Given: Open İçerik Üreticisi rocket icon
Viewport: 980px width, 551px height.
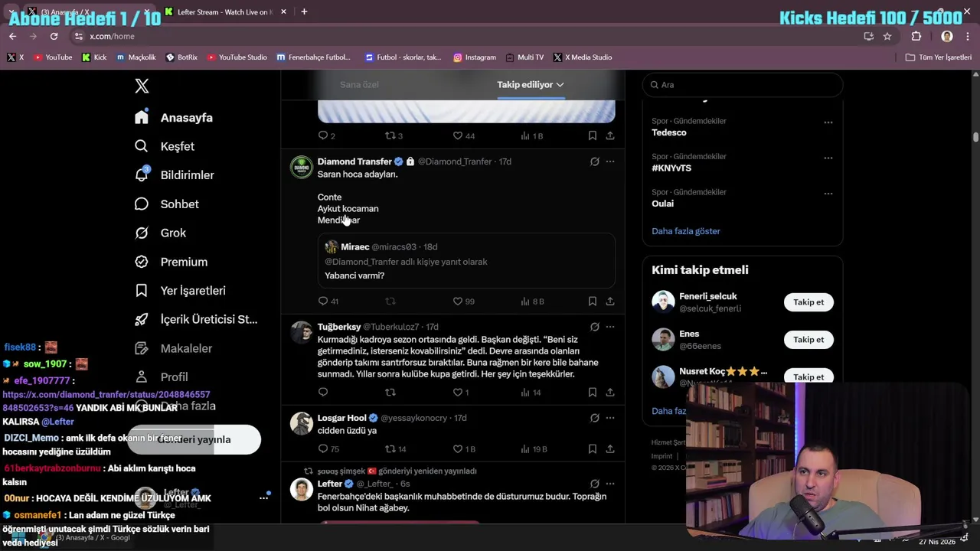Looking at the screenshot, I should 142,319.
